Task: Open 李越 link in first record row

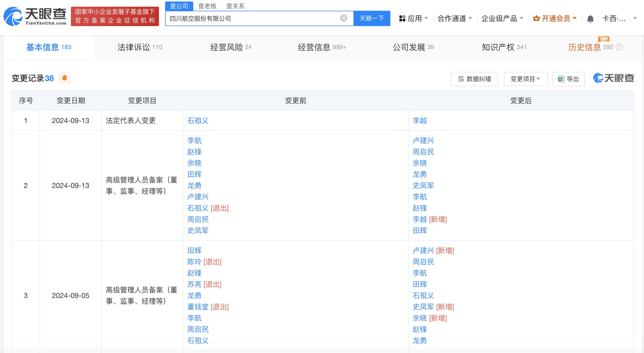Action: (x=420, y=120)
